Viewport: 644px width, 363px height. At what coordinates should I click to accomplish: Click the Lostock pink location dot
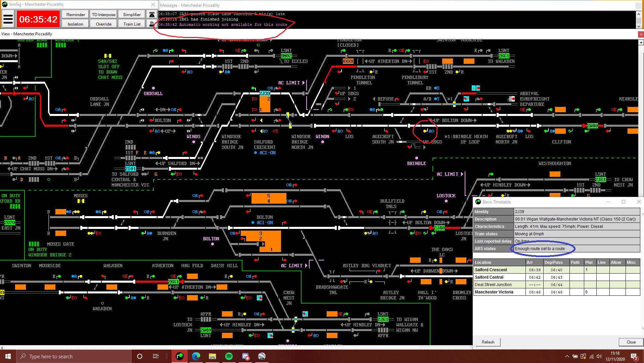tap(446, 201)
